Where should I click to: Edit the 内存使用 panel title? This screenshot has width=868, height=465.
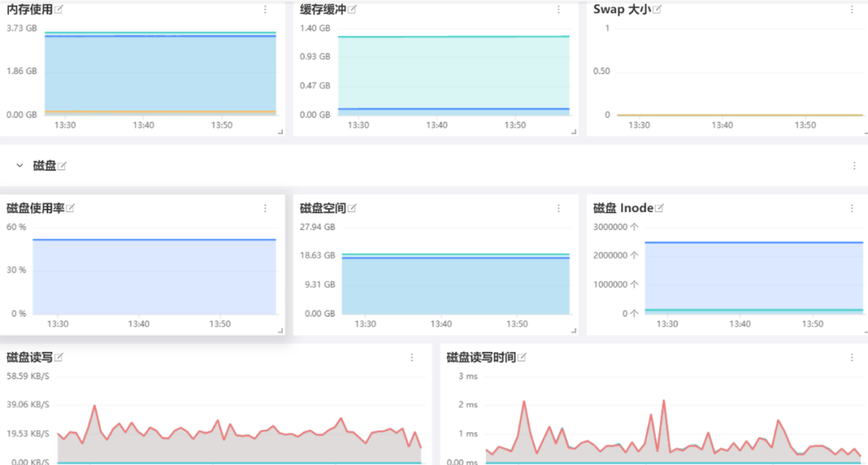tap(59, 10)
